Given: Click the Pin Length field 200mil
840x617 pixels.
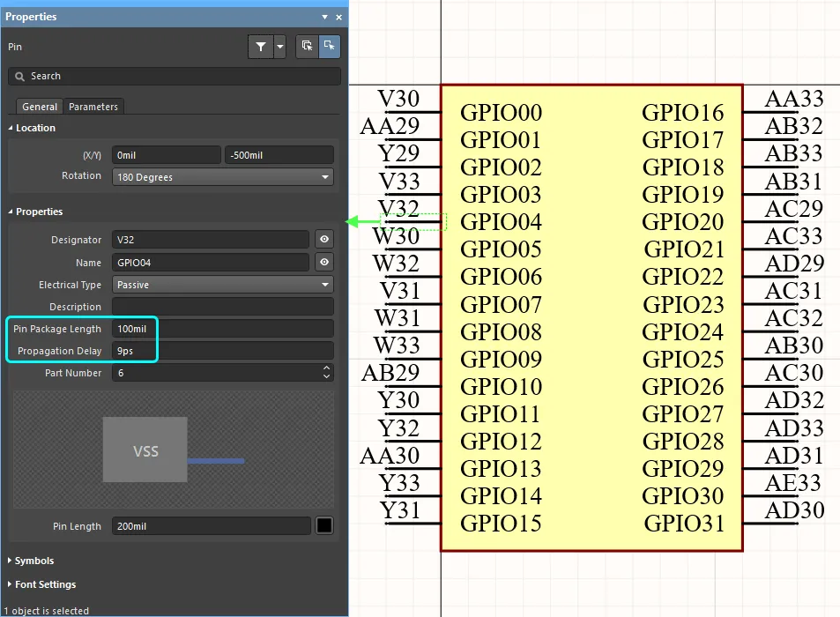Looking at the screenshot, I should (x=212, y=526).
